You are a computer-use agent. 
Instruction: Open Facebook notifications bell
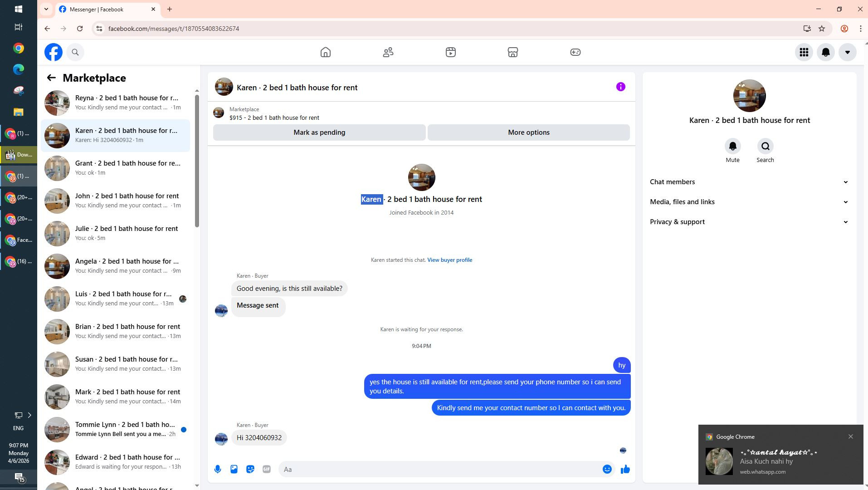click(x=825, y=52)
